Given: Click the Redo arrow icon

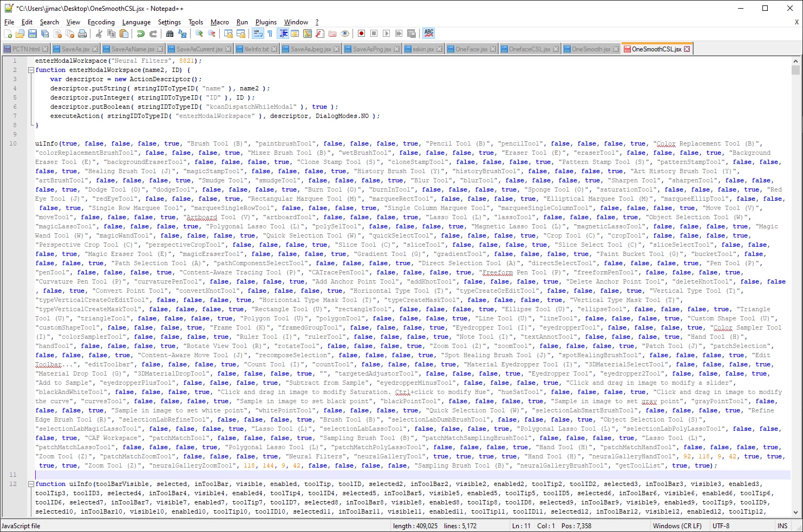Looking at the screenshot, I should point(153,34).
